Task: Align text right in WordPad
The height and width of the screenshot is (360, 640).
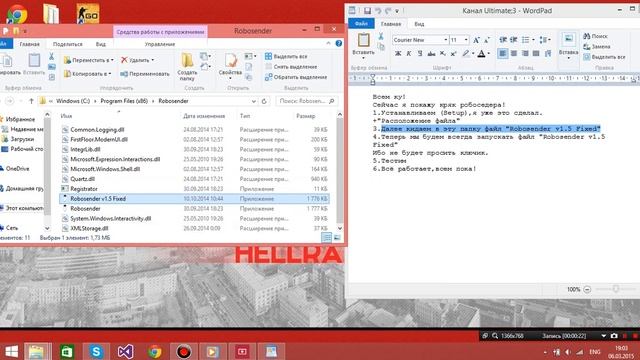Action: (x=525, y=53)
